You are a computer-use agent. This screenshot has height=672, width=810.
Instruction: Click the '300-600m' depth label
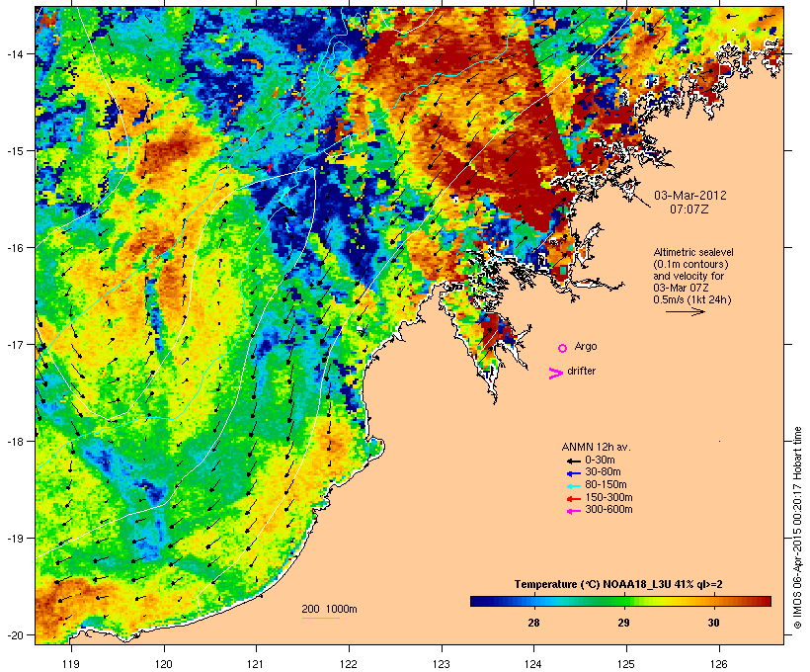coord(608,510)
